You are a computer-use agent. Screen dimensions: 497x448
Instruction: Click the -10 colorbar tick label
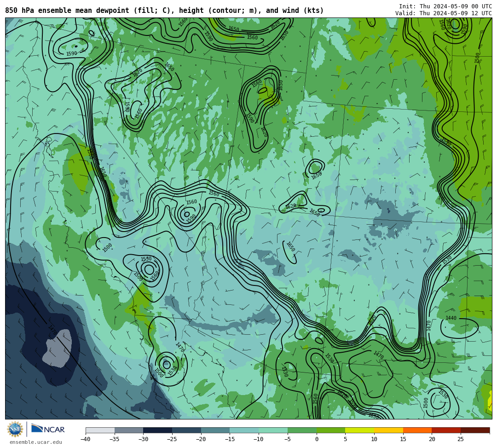(x=259, y=439)
